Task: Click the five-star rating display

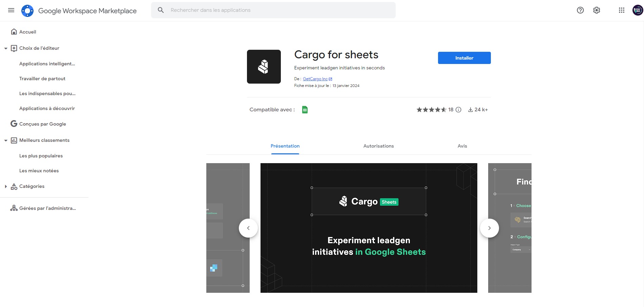Action: [431, 110]
